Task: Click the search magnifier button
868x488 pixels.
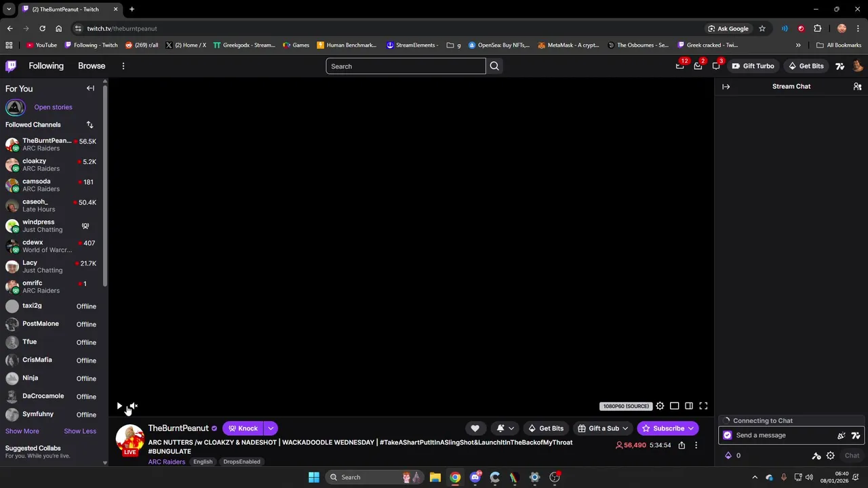Action: pos(494,66)
